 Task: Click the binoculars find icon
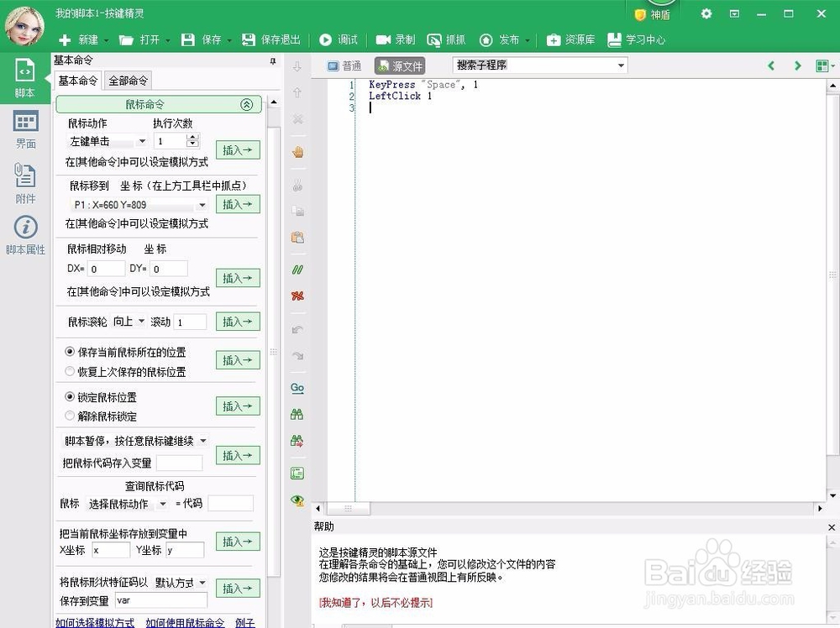(297, 414)
